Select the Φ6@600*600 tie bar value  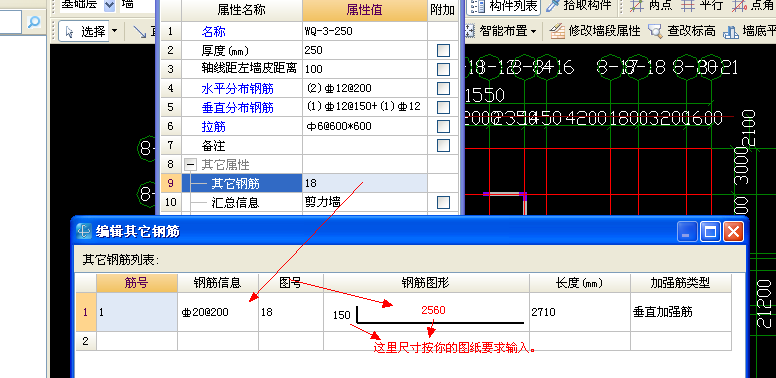(365, 127)
